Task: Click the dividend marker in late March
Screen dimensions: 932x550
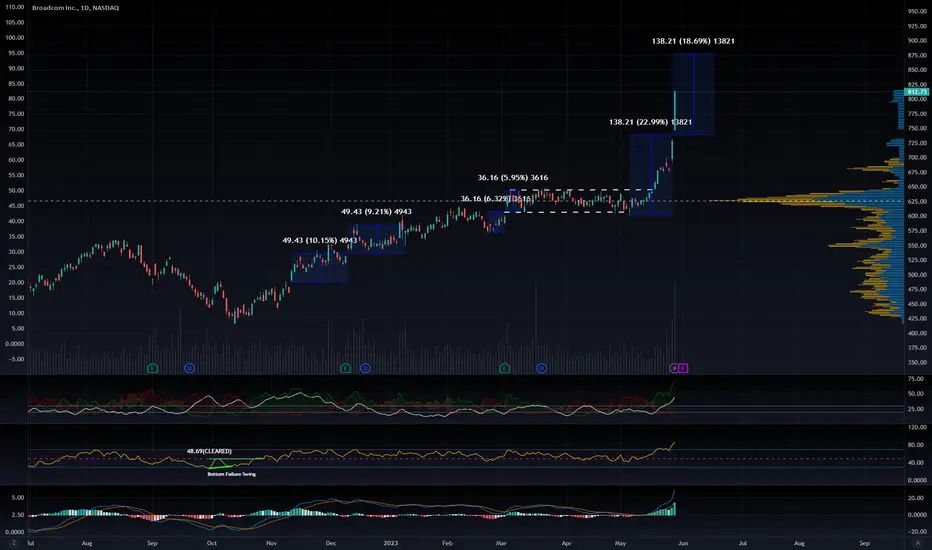Action: (x=541, y=368)
